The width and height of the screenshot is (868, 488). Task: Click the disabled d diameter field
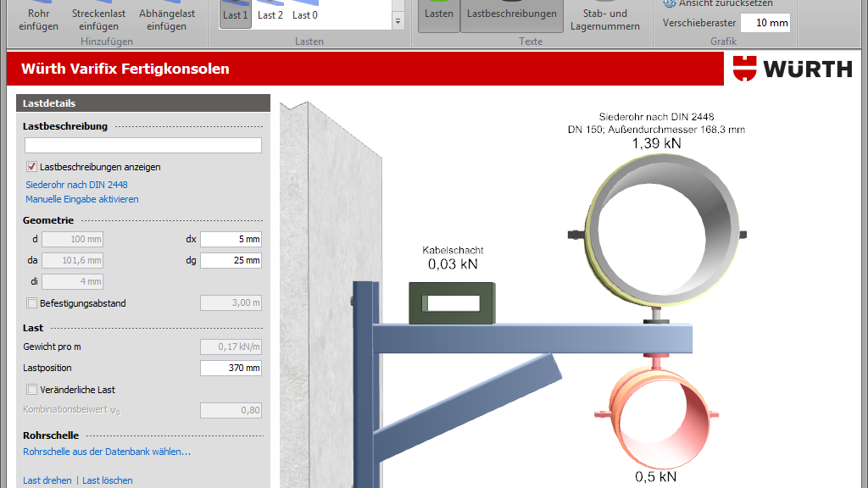pos(73,239)
